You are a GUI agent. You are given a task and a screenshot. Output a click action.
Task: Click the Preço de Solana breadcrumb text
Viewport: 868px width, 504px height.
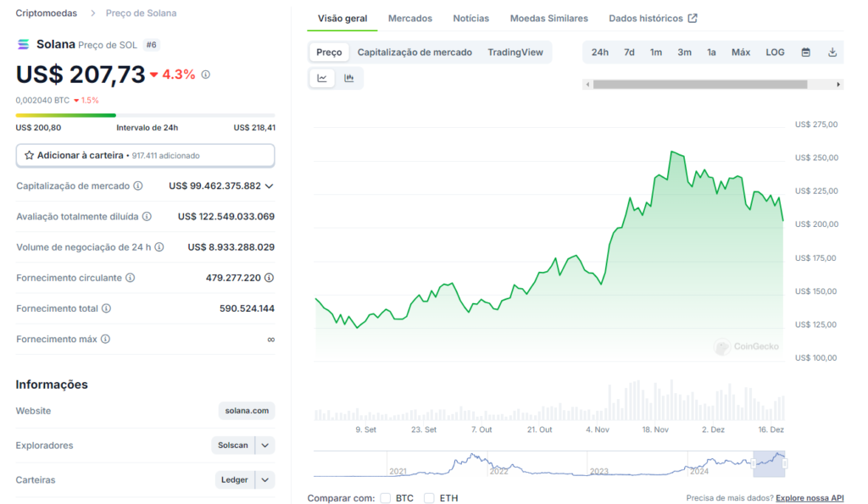pos(142,13)
